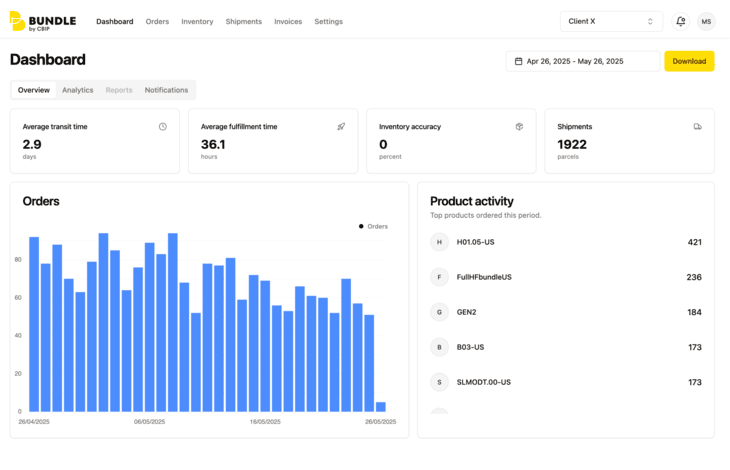Click product name B03-US
The height and width of the screenshot is (470, 730).
coord(470,347)
